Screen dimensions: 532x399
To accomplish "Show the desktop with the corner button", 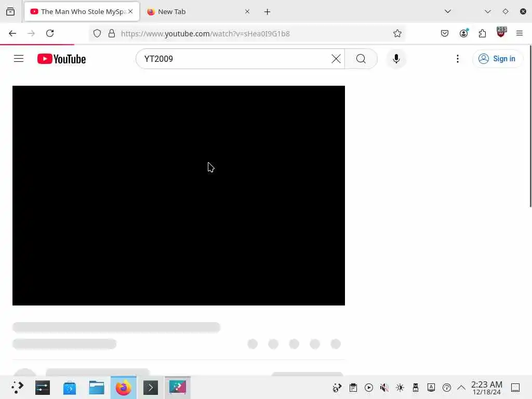I will tap(515, 388).
